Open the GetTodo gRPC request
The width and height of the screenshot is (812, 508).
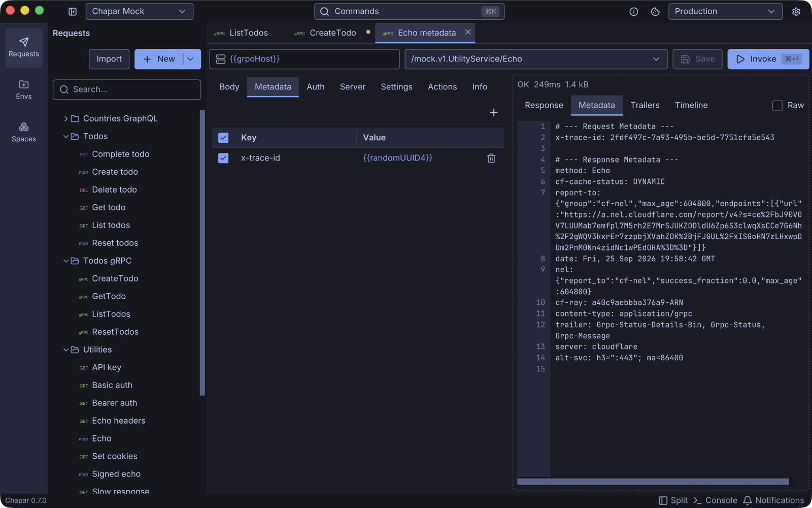tap(109, 296)
